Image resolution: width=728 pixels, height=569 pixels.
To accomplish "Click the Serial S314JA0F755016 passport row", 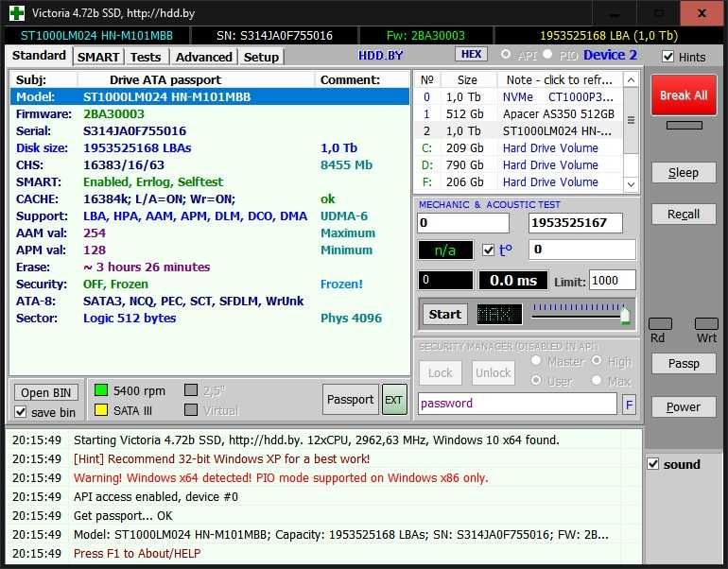I will pyautogui.click(x=210, y=130).
